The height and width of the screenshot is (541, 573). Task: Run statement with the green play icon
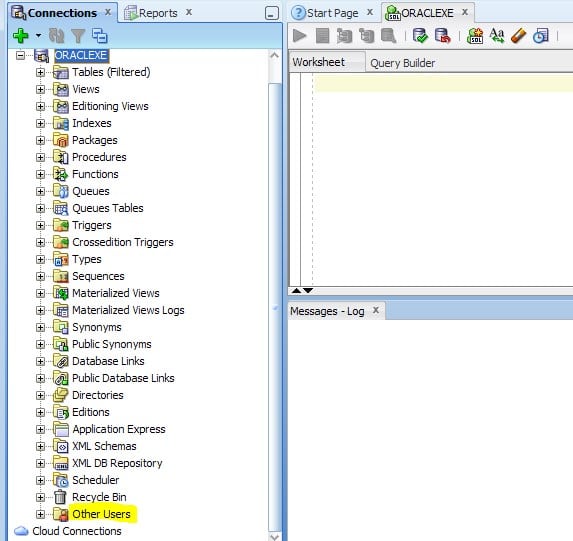pos(300,36)
